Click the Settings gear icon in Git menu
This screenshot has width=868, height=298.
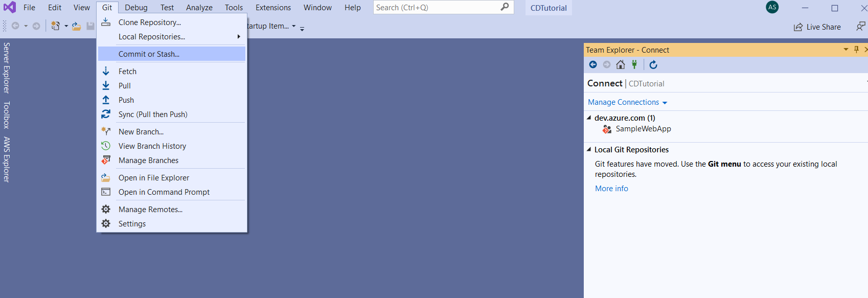pos(106,223)
